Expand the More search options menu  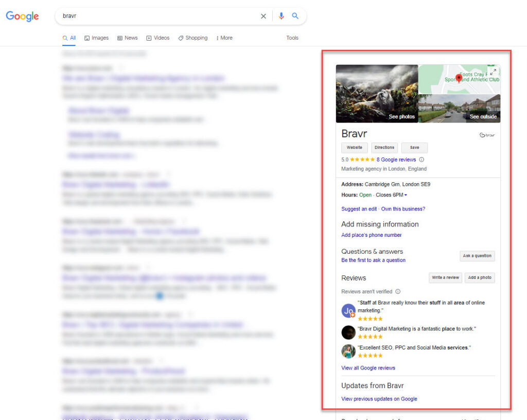(x=224, y=38)
